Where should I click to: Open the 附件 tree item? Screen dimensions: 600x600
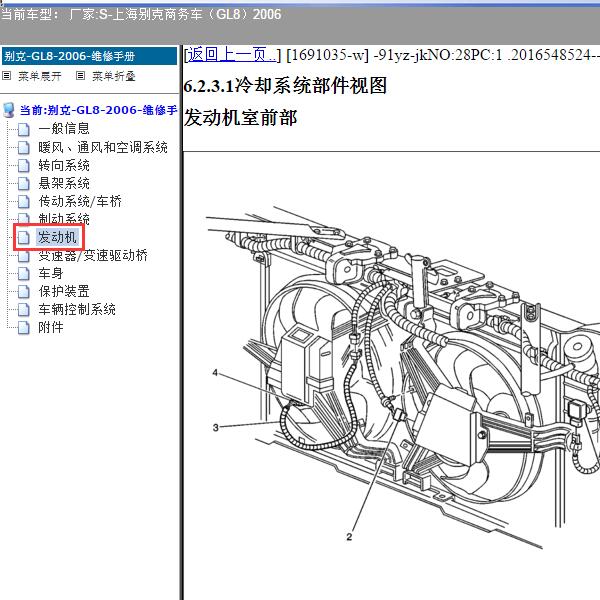pyautogui.click(x=51, y=327)
